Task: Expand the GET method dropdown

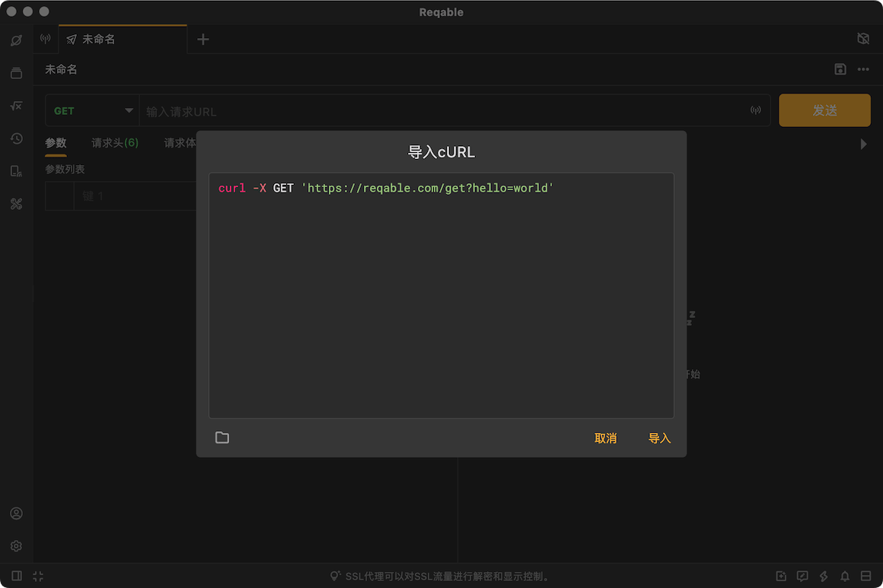Action: click(x=92, y=111)
